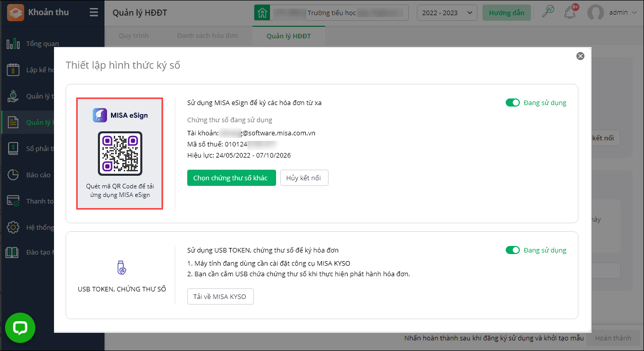Click the USB TOKEN, CHỨNG THƯ SỐ label
This screenshot has width=644, height=351.
click(x=122, y=289)
